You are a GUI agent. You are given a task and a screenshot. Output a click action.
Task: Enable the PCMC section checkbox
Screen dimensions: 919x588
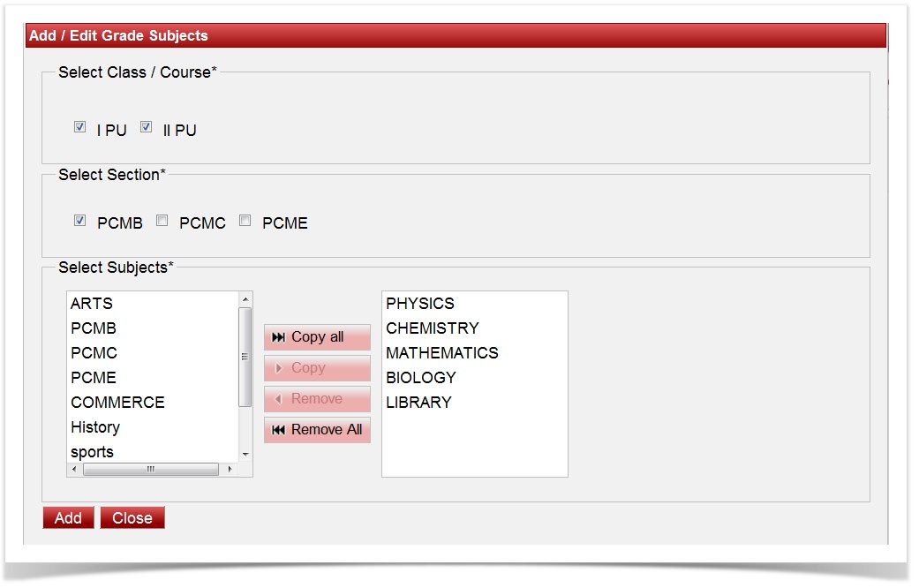(x=162, y=221)
